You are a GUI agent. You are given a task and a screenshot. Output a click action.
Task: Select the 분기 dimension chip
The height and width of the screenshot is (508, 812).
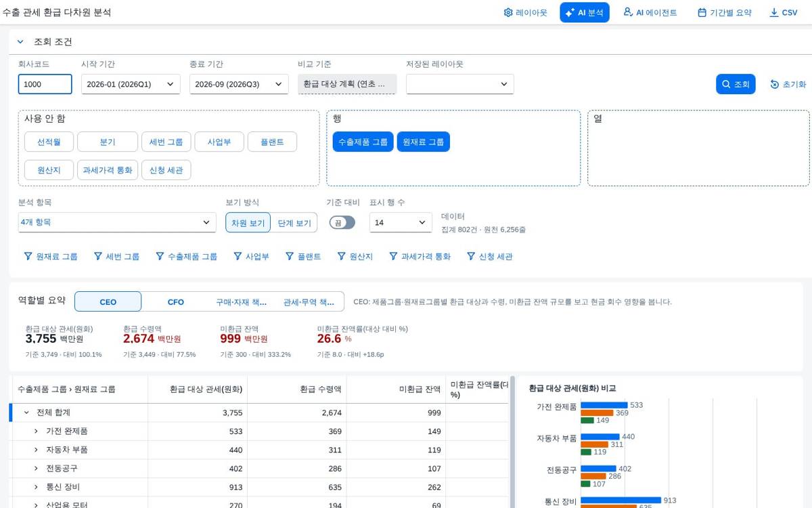(108, 142)
